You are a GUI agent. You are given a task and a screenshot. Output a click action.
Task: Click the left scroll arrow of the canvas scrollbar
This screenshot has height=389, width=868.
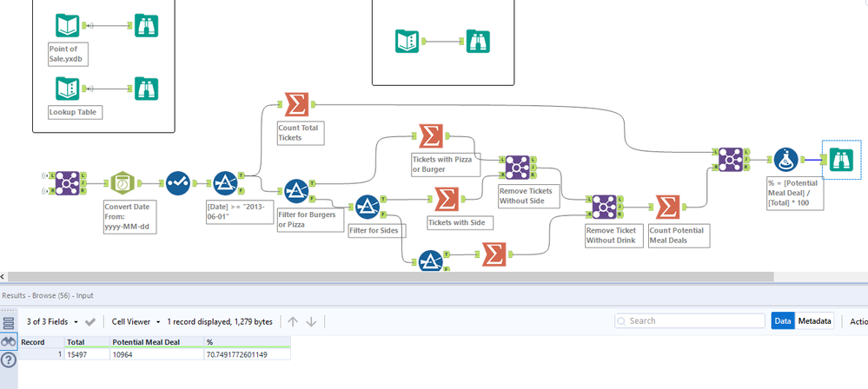coord(3,276)
